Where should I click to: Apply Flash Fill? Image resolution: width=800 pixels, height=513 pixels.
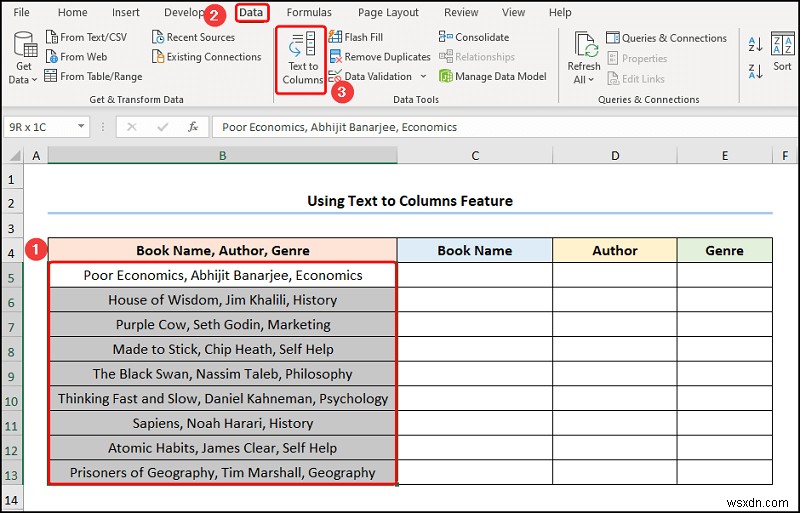click(356, 37)
